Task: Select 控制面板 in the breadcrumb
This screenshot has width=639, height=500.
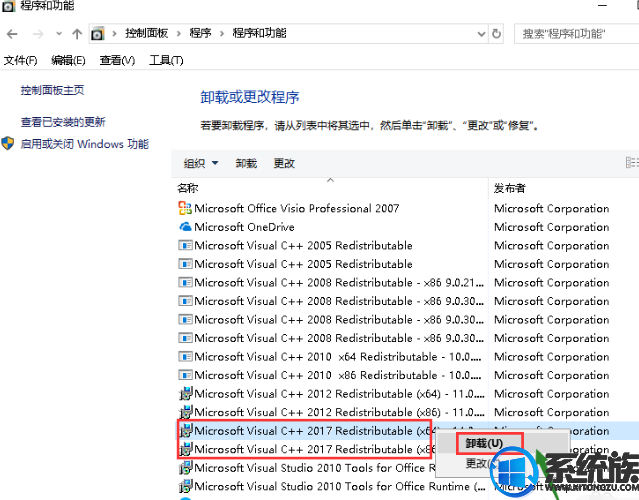Action: pyautogui.click(x=147, y=33)
